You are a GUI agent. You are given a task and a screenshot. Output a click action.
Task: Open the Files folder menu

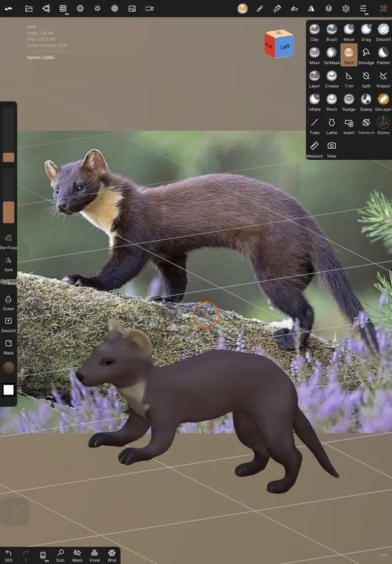pos(29,9)
